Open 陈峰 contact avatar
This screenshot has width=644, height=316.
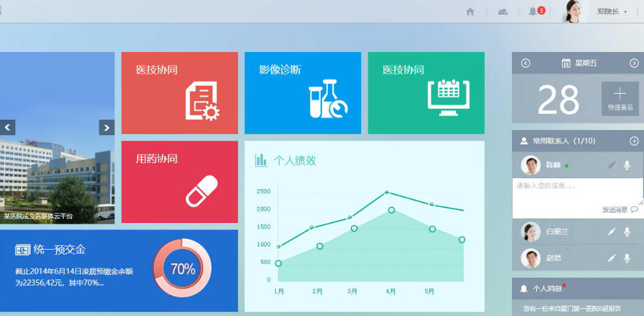pyautogui.click(x=531, y=165)
